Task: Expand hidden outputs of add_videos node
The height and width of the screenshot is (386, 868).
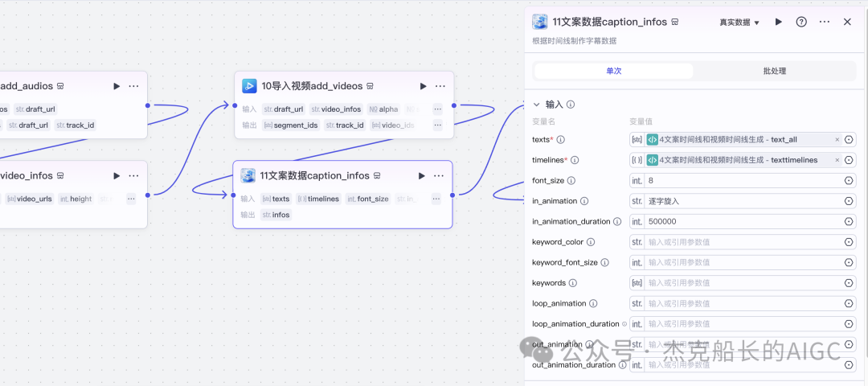Action: point(437,125)
